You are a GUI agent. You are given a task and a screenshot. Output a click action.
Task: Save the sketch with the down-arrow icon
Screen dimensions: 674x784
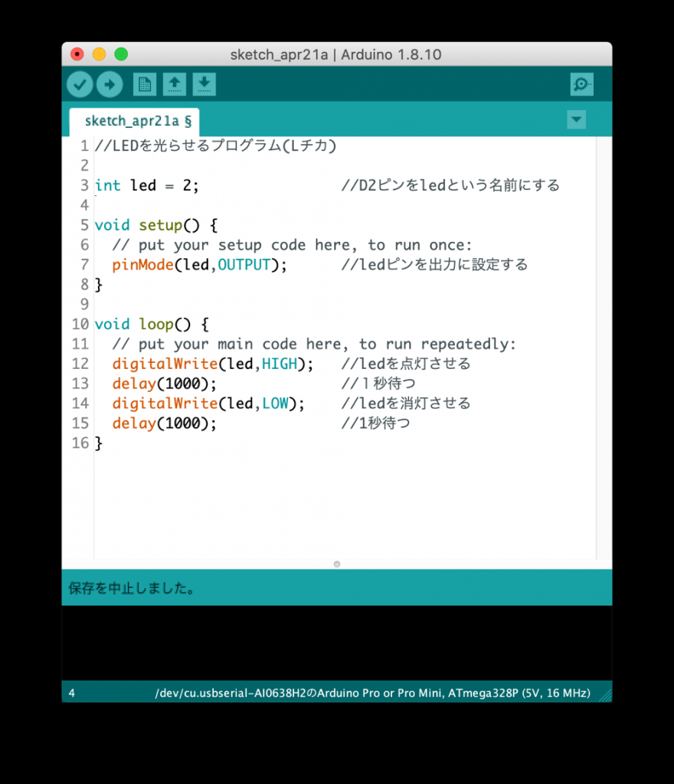coord(204,84)
